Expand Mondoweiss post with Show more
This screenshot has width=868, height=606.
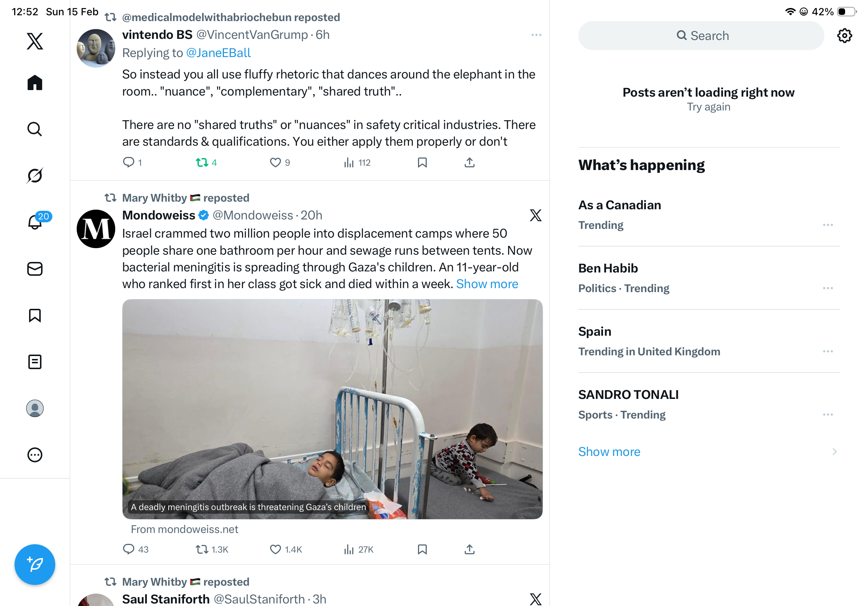(x=487, y=284)
